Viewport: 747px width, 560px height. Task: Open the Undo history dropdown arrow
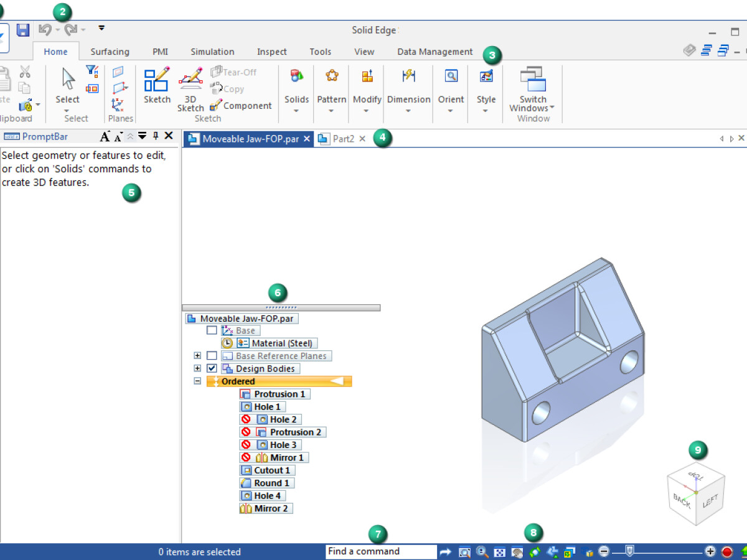57,30
